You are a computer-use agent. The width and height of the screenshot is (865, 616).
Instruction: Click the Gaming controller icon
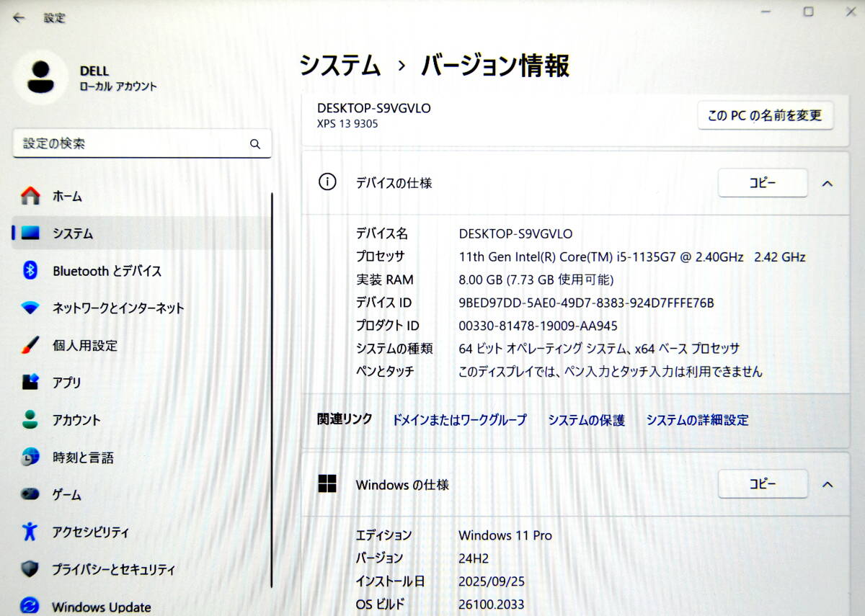[30, 495]
